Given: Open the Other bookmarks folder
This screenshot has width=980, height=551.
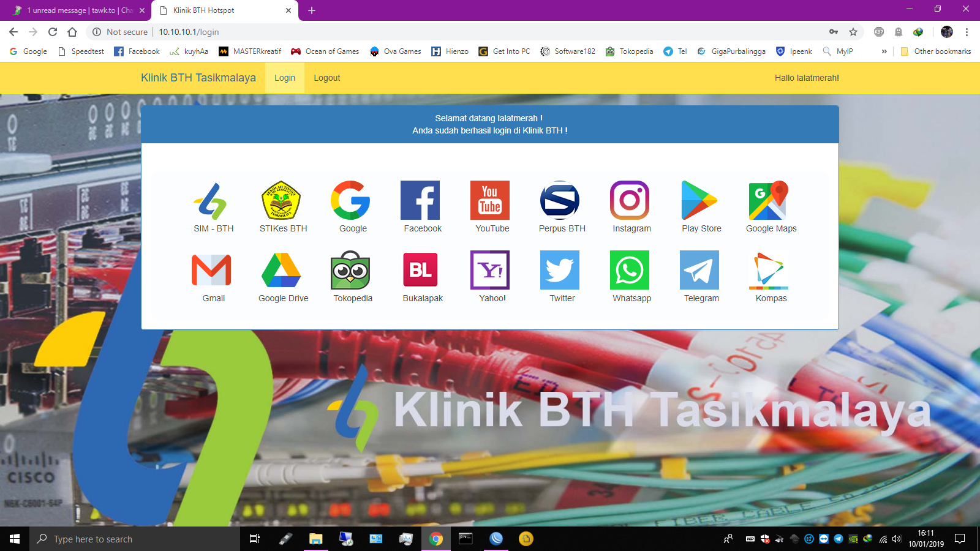Looking at the screenshot, I should (x=936, y=51).
